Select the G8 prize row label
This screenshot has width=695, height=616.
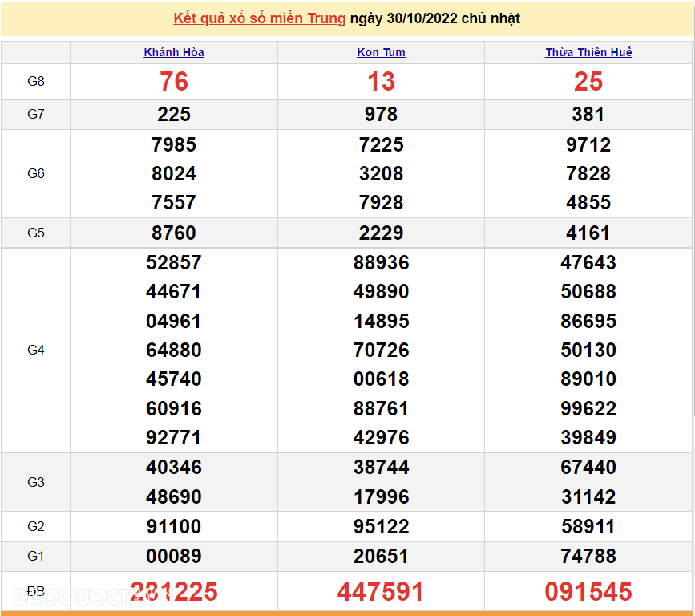(x=36, y=82)
